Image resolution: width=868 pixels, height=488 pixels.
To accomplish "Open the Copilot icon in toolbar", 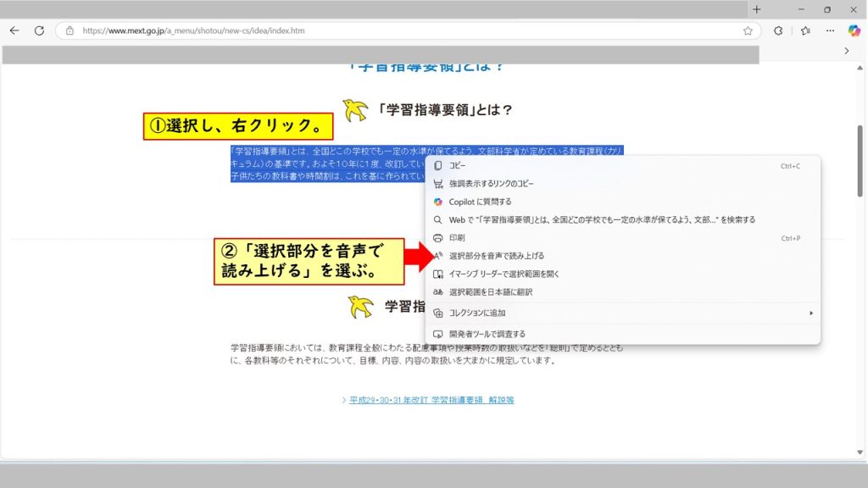I will tap(854, 30).
